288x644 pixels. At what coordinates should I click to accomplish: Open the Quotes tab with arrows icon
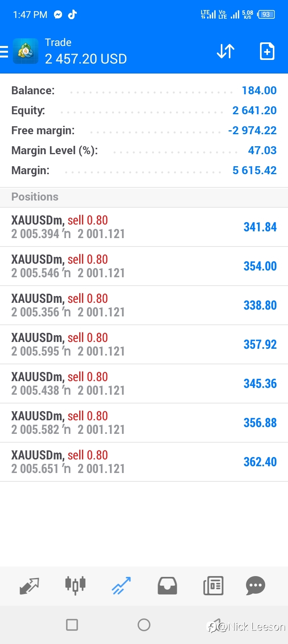[x=29, y=586]
